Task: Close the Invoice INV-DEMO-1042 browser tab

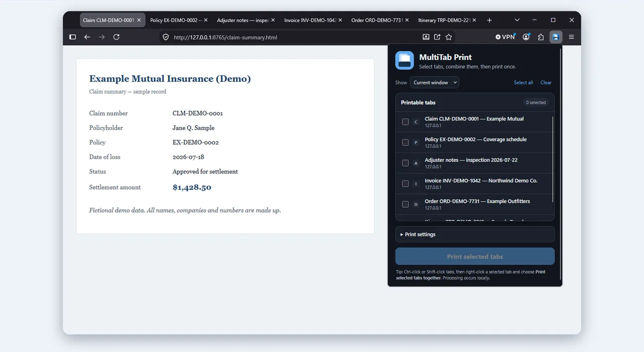Action: pyautogui.click(x=340, y=20)
